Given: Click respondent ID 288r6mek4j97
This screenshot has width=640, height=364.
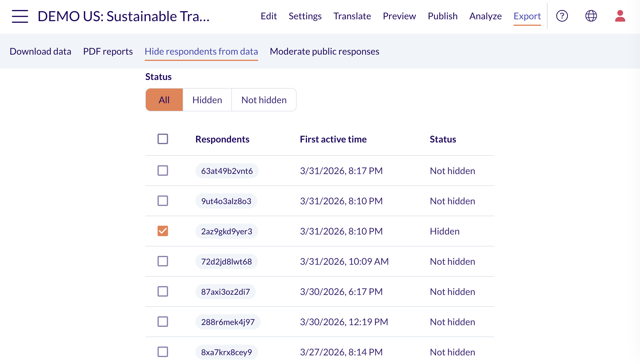Looking at the screenshot, I should click(228, 322).
